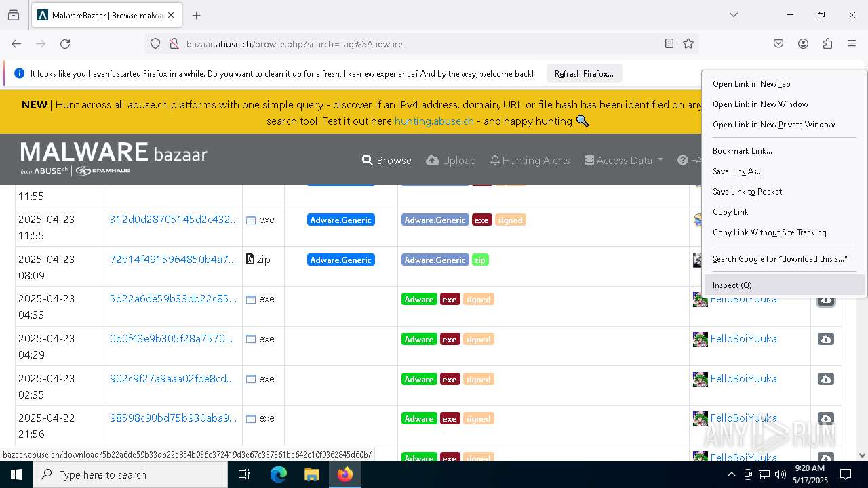The height and width of the screenshot is (488, 868).
Task: Open Firefox account icon
Action: 803,44
